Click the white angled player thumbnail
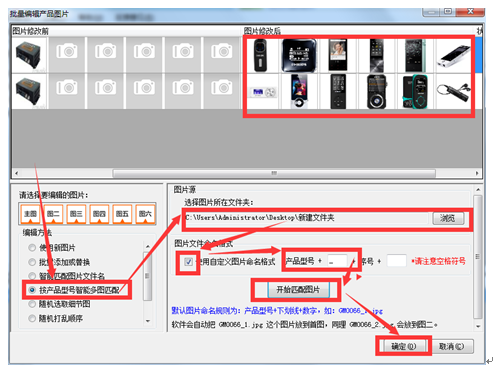Viewport: 495px width, 368px height. (x=453, y=56)
